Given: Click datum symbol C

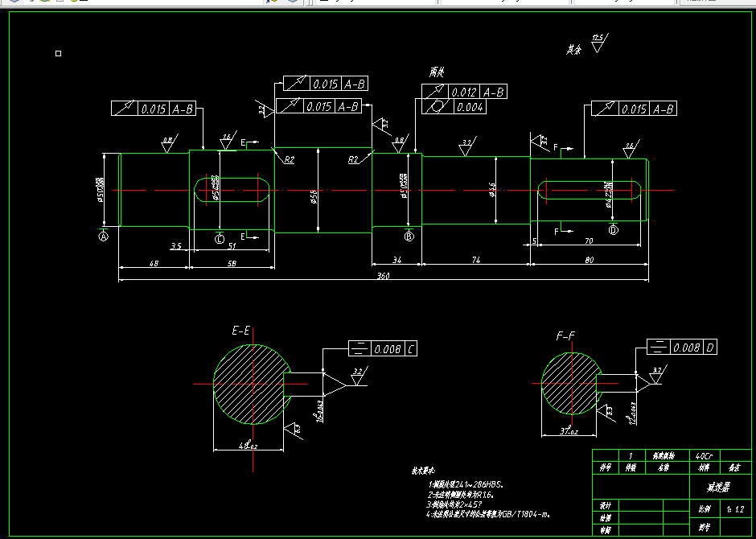Looking at the screenshot, I should 220,239.
